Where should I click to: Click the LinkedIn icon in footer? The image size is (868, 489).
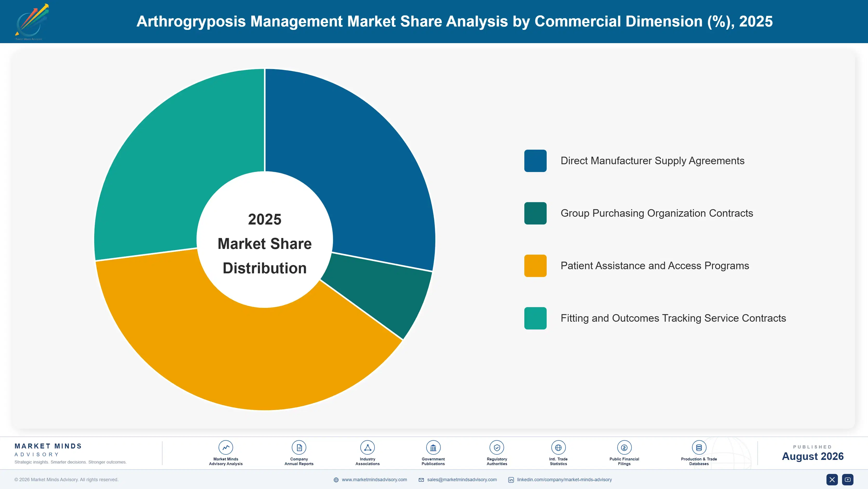(511, 480)
